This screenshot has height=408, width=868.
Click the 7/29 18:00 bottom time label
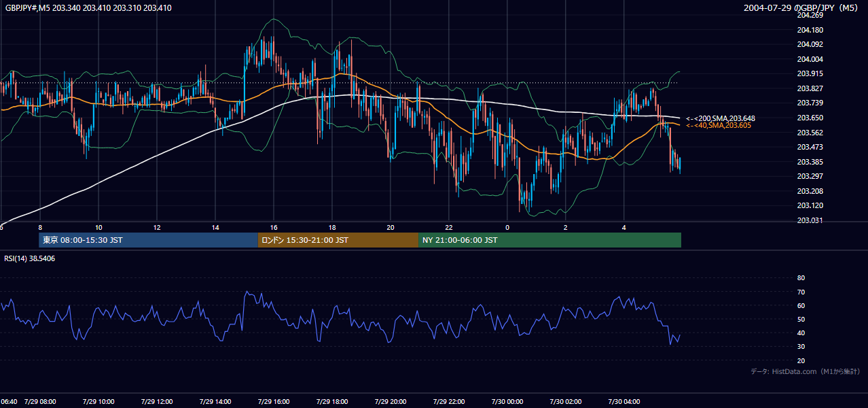332,401
